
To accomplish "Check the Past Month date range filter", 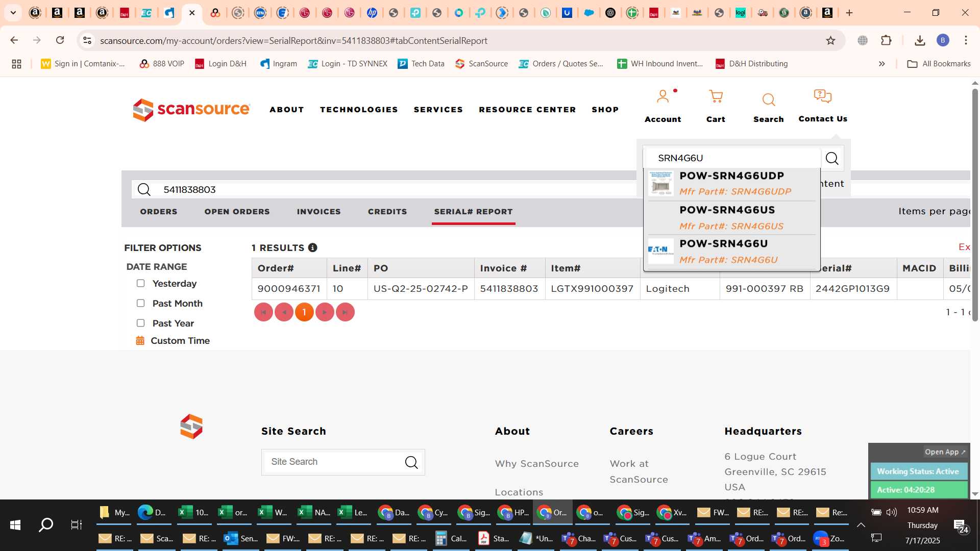I will (140, 303).
